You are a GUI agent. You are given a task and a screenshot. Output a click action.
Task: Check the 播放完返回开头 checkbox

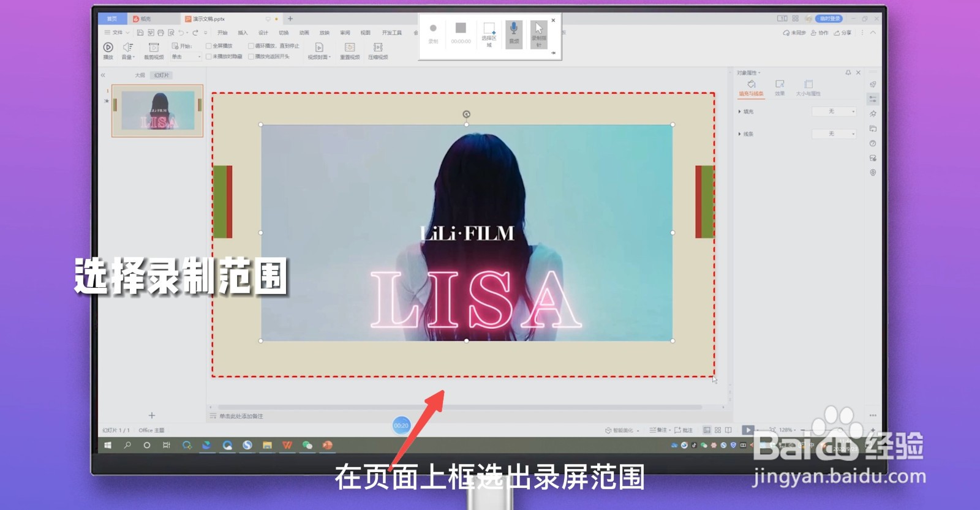point(251,56)
